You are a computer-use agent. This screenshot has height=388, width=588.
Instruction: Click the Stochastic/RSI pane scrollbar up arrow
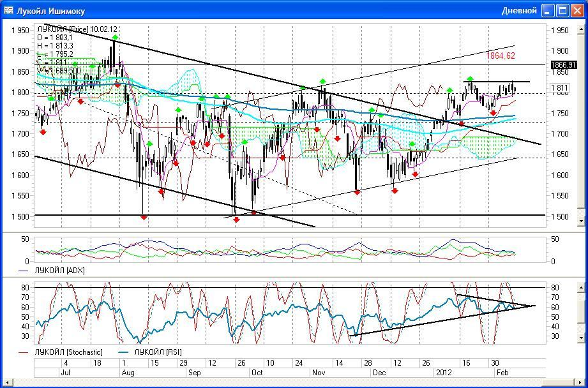[x=582, y=288]
